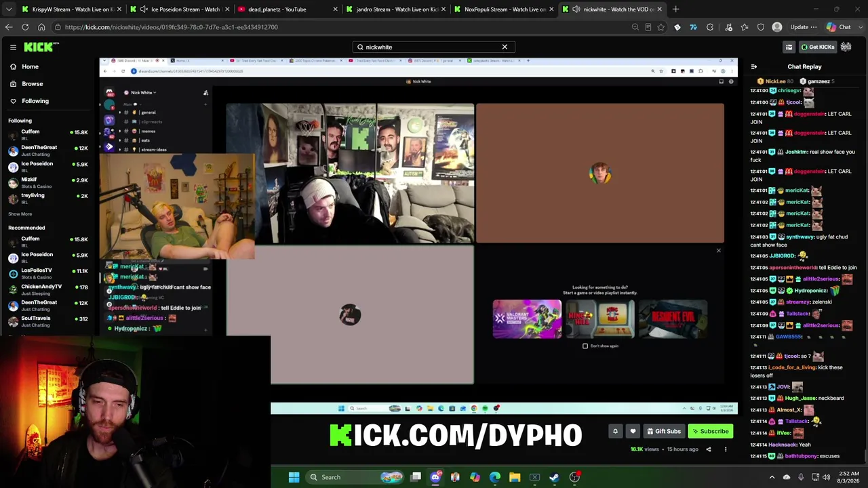Click the green Subscribe button
868x488 pixels.
pos(711,431)
